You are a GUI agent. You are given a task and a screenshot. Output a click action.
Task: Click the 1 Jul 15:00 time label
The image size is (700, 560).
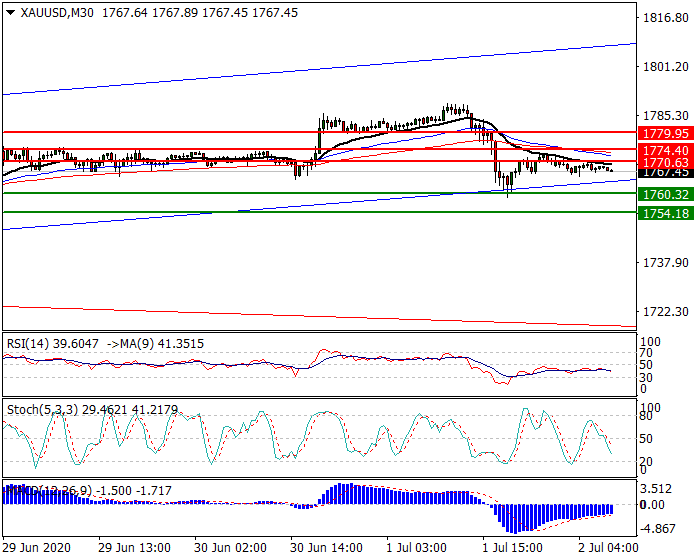(512, 547)
